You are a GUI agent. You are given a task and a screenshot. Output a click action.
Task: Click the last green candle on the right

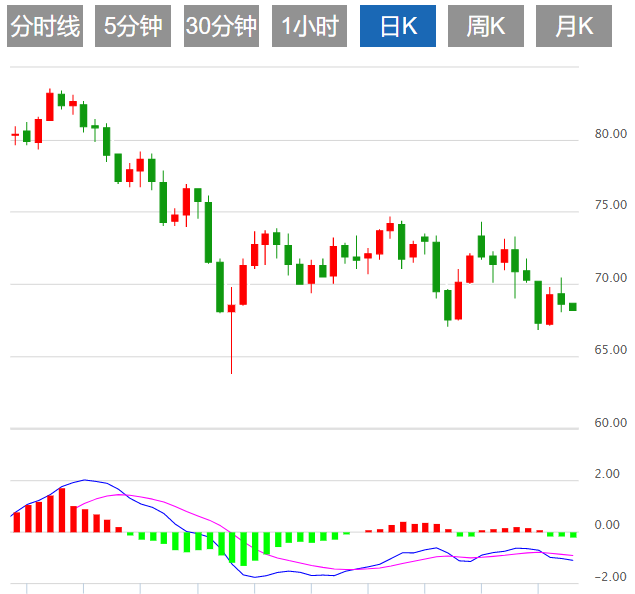(x=573, y=307)
